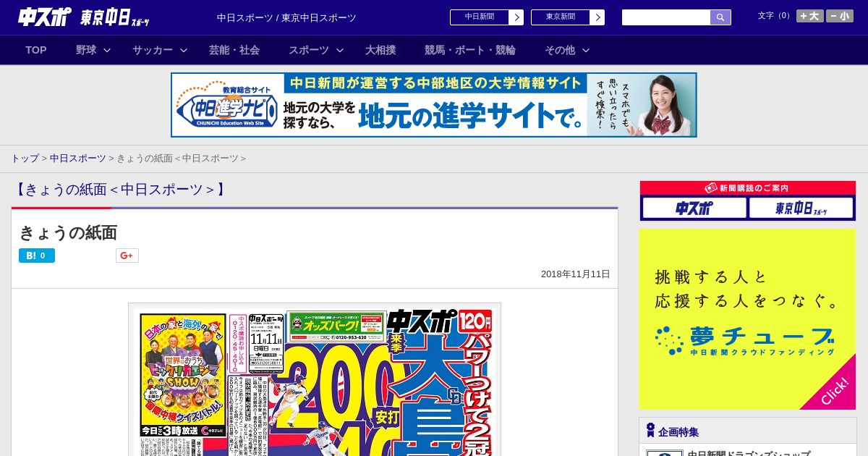Click the 中スポ subscription logo in sidebar

point(694,208)
